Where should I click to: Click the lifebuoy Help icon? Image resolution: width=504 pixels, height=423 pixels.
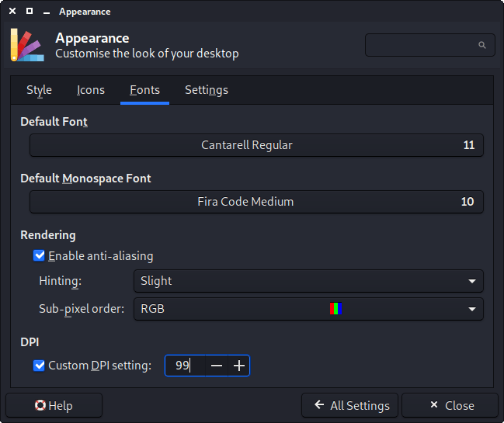point(40,405)
